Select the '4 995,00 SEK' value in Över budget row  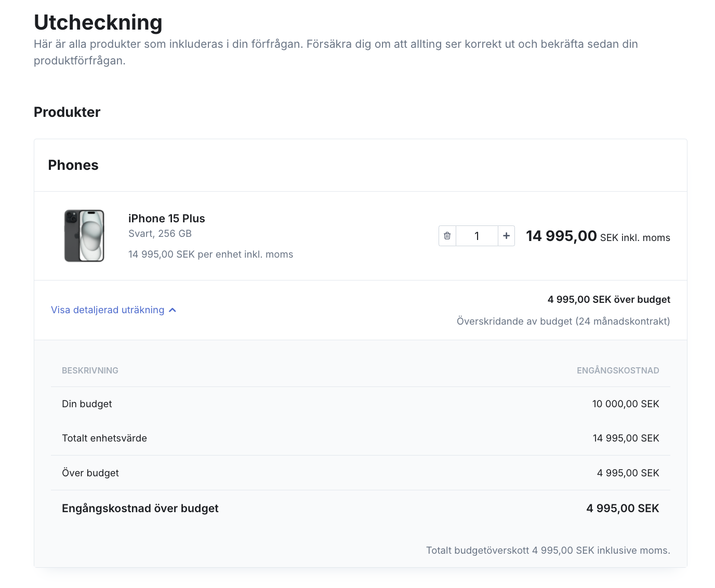pos(628,473)
